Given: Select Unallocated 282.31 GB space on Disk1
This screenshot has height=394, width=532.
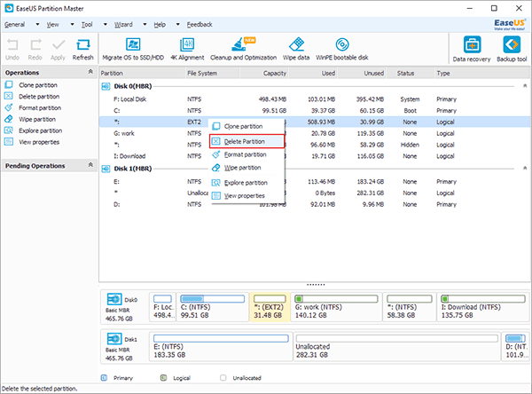Looking at the screenshot, I should [396, 344].
